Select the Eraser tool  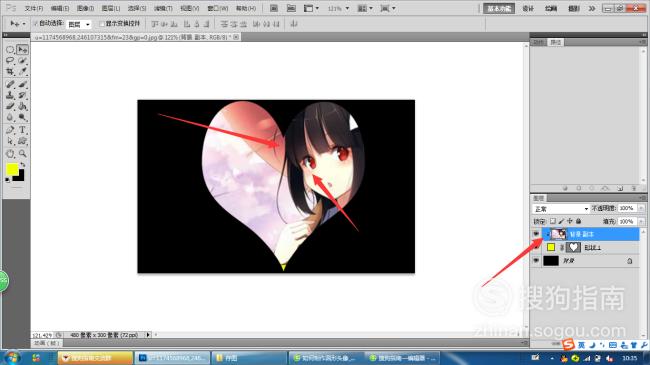tap(10, 106)
